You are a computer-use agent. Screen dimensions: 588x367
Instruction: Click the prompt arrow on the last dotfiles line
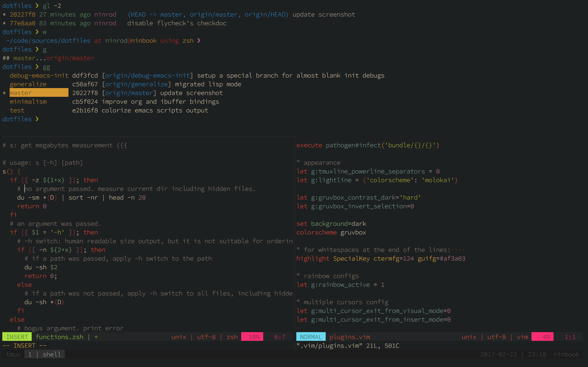click(37, 119)
